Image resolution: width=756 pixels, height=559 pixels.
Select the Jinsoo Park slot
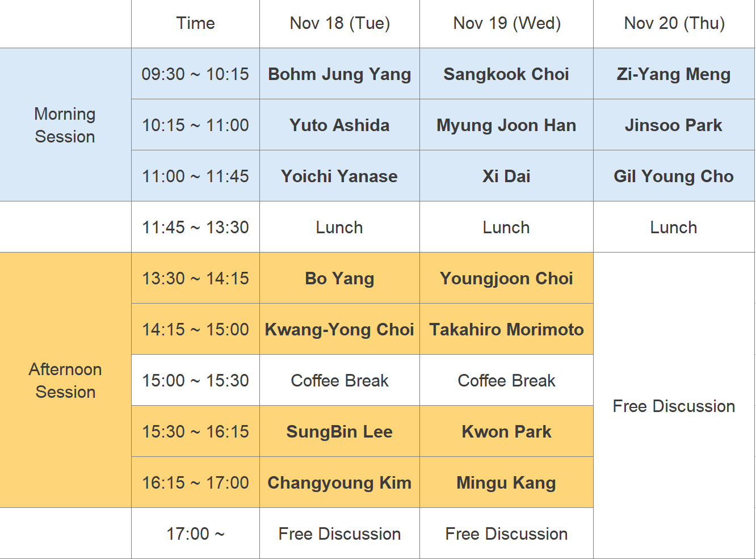674,125
